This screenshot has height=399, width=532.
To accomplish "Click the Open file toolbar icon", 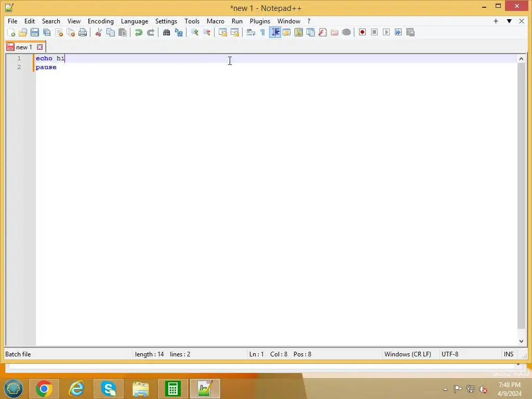I will [23, 32].
